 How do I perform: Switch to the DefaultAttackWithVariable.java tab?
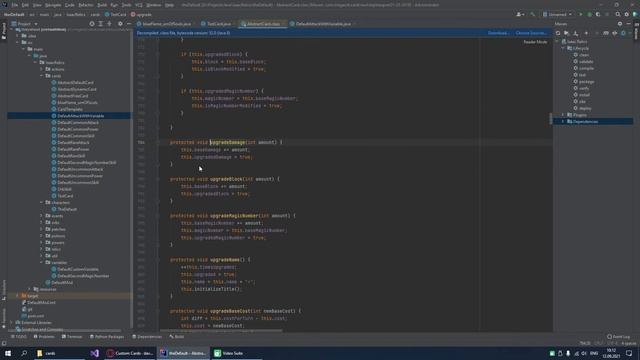[x=323, y=24]
